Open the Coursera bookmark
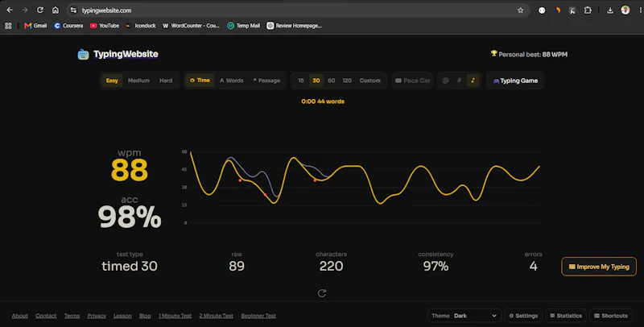Image resolution: width=644 pixels, height=327 pixels. pos(68,26)
